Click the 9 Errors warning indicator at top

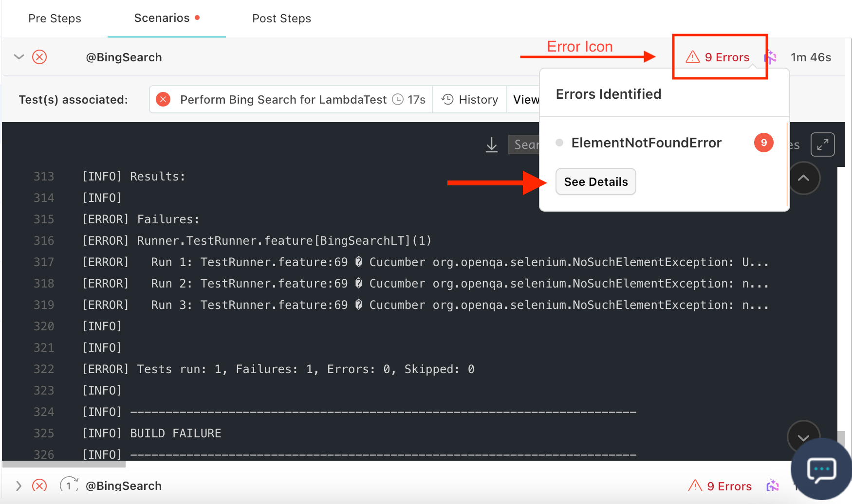coord(718,57)
